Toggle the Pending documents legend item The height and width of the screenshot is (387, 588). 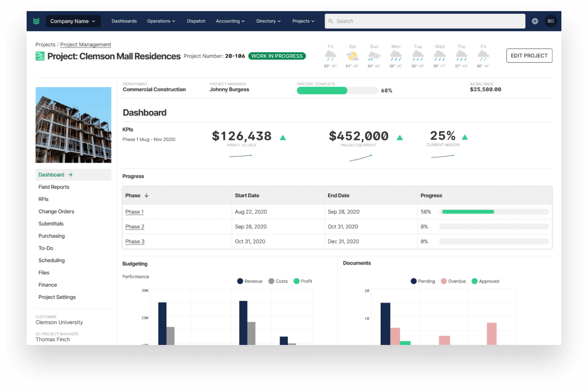pyautogui.click(x=423, y=281)
